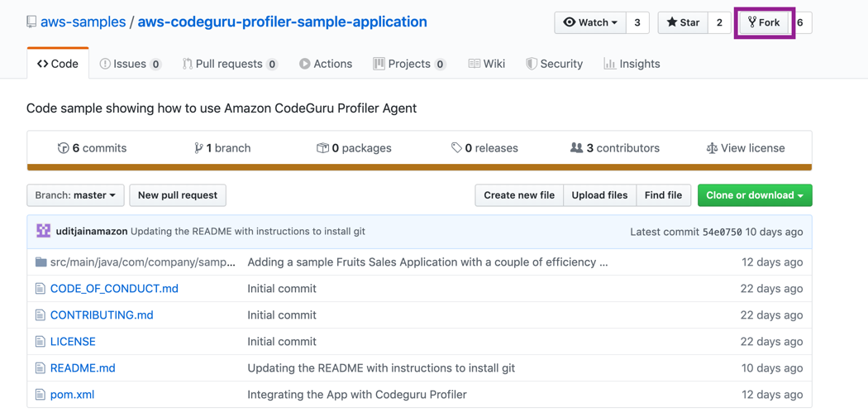
Task: Click the file icon beside pom.xml
Action: tap(40, 395)
